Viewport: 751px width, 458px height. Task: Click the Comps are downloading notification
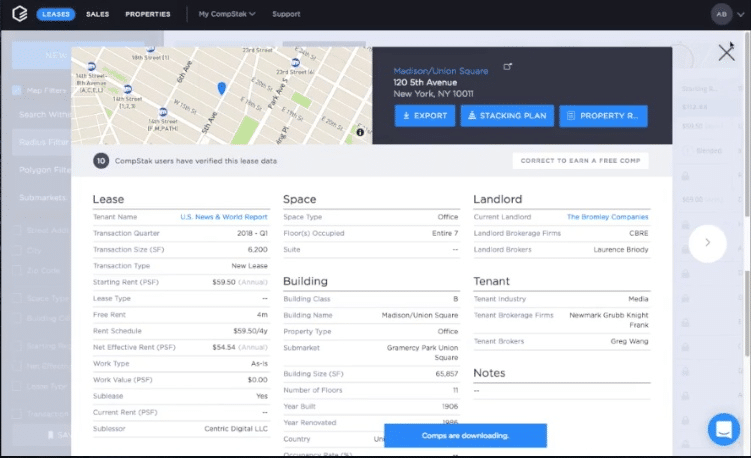tap(465, 435)
